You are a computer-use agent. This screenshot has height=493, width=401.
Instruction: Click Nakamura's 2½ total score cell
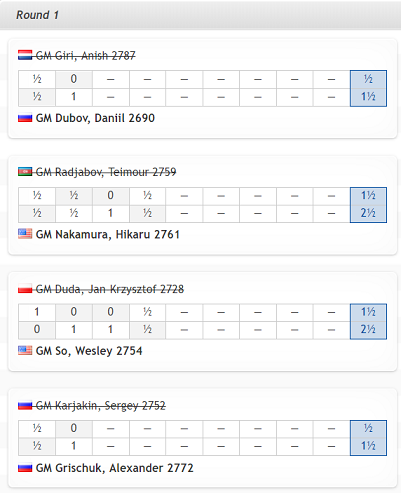pyautogui.click(x=368, y=213)
